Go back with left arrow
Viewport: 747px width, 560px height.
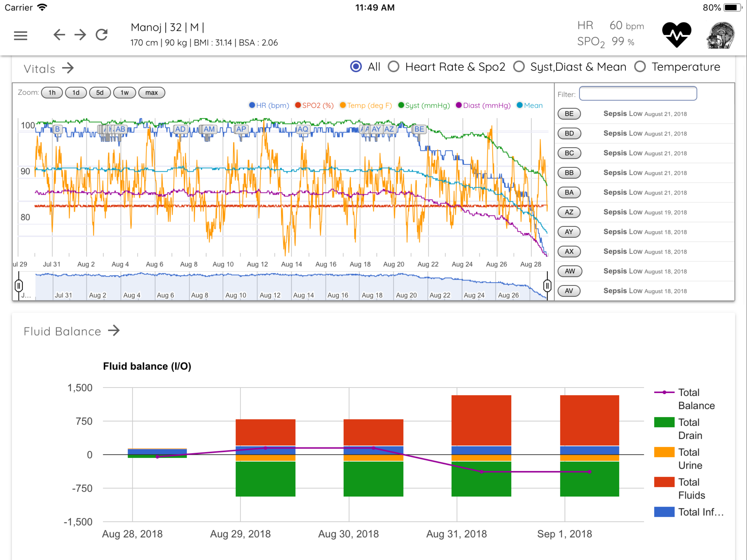[59, 34]
